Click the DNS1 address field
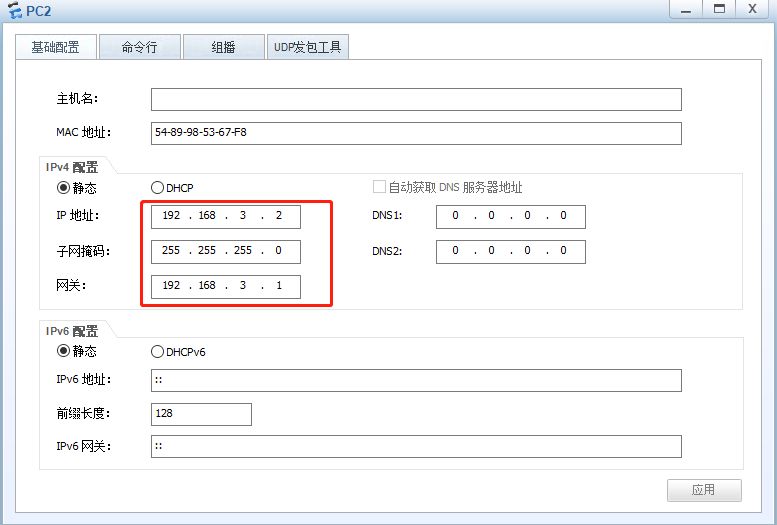Screen dimensions: 777x525 [510, 217]
